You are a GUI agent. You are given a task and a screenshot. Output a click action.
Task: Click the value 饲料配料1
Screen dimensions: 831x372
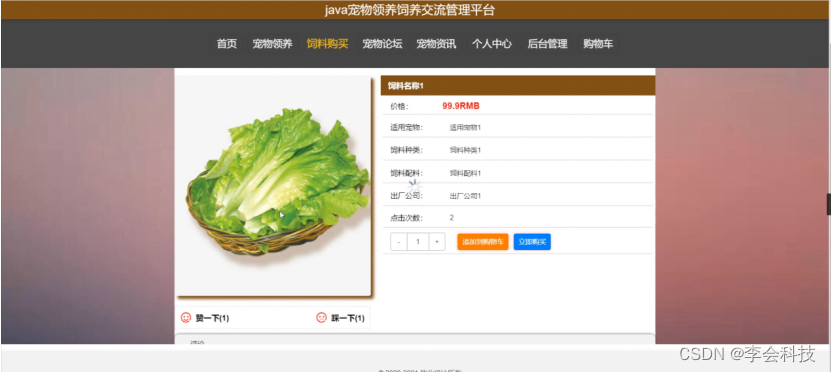[x=465, y=173]
